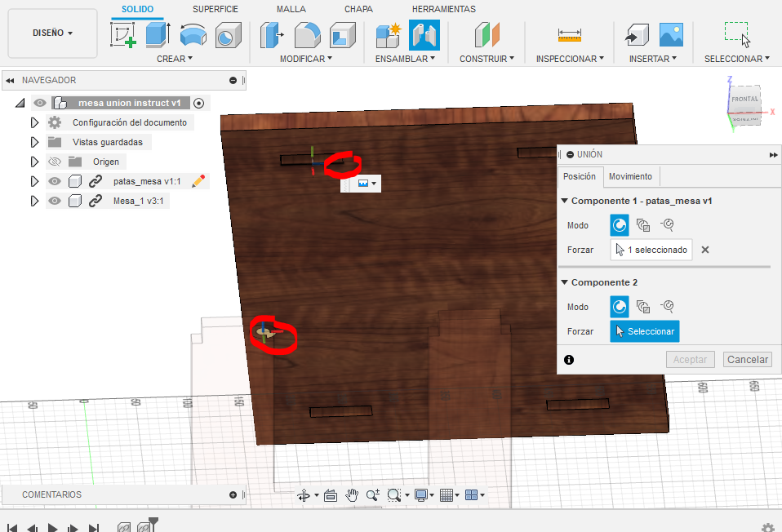Expand the Mesa_1 v3:1 node
Viewport: 782px width, 532px height.
coord(34,201)
